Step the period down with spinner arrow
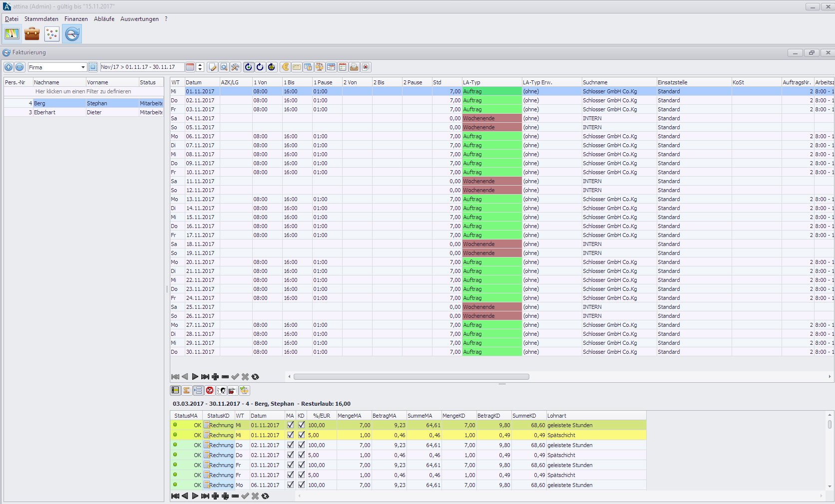 [200, 69]
